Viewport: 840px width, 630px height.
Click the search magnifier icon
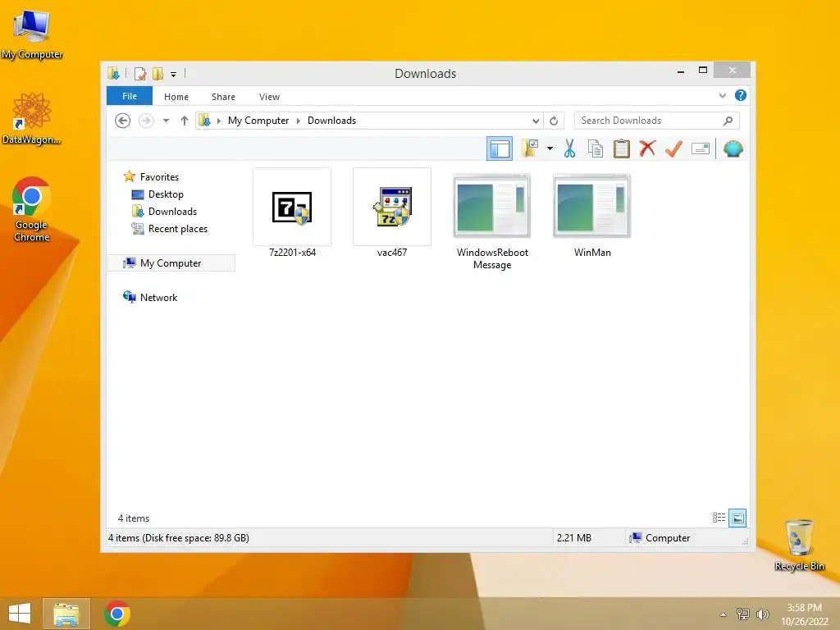click(728, 121)
